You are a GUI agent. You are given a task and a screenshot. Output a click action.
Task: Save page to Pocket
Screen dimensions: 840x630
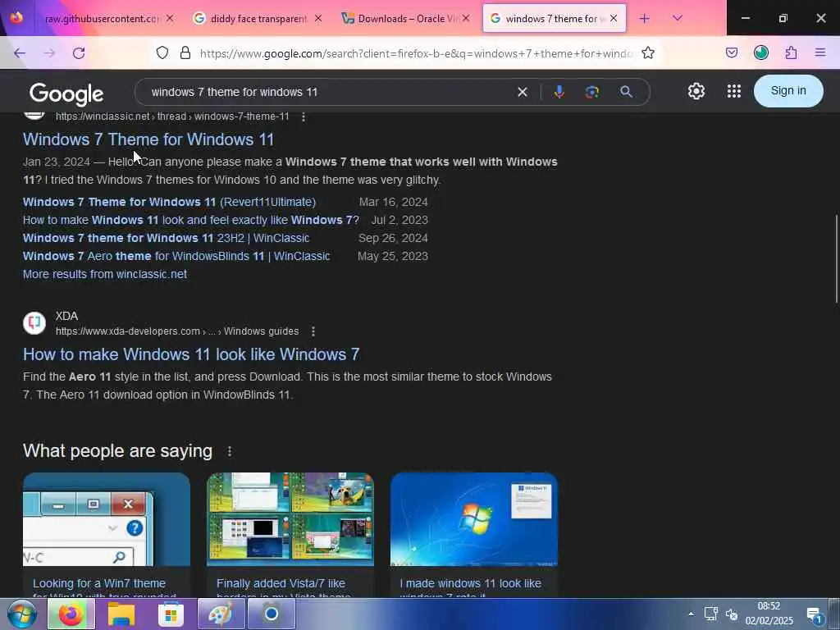coord(732,52)
